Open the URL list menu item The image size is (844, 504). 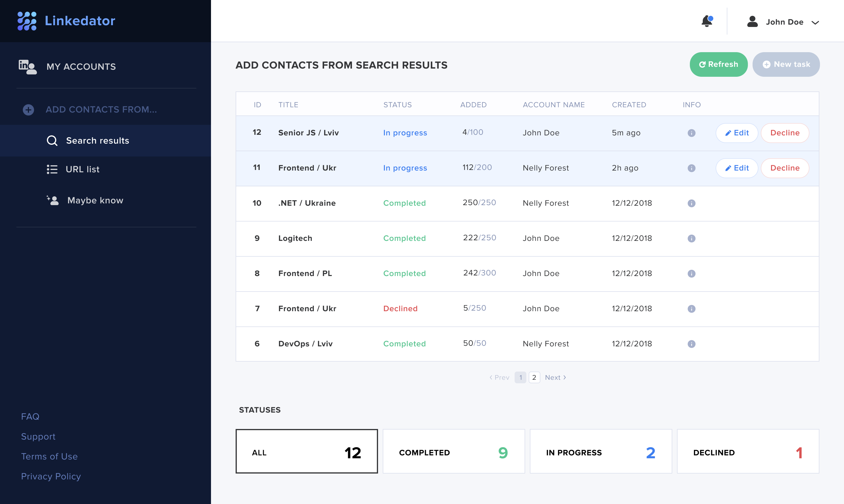pyautogui.click(x=82, y=169)
